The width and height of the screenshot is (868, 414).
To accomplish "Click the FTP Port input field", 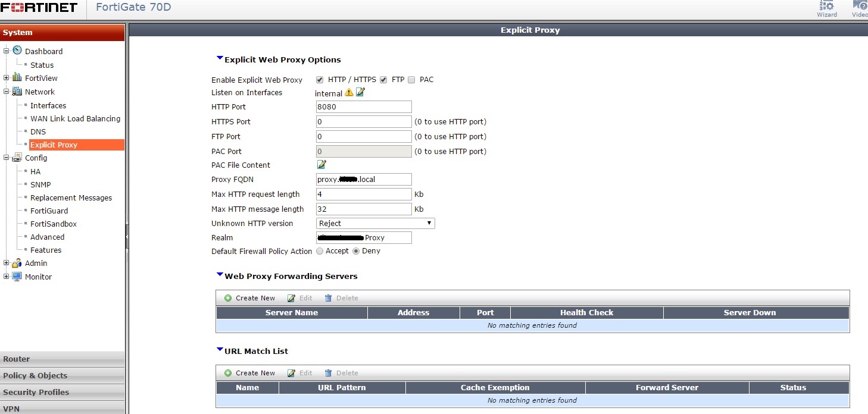I will coord(364,136).
